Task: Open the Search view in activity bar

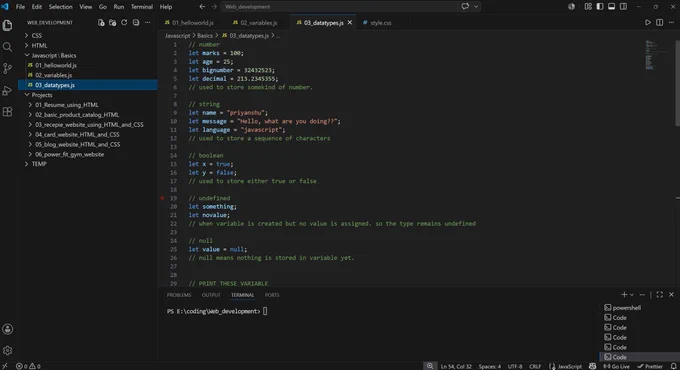Action: [7, 47]
